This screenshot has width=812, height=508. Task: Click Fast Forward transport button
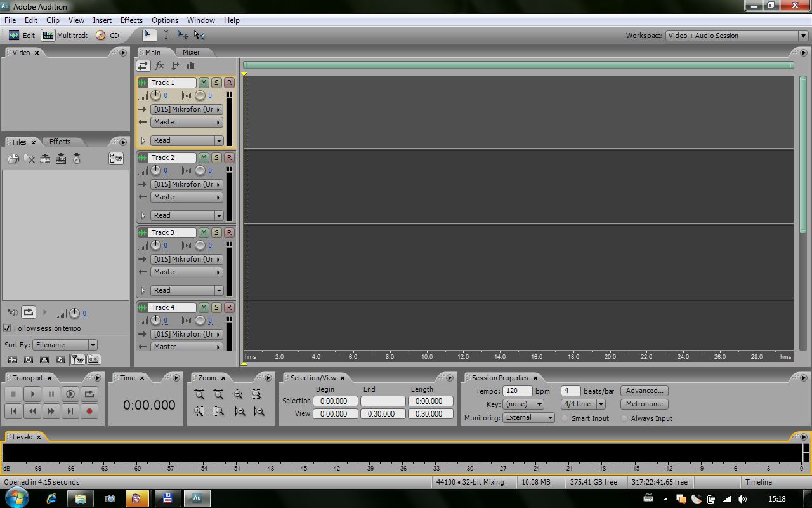tap(51, 411)
